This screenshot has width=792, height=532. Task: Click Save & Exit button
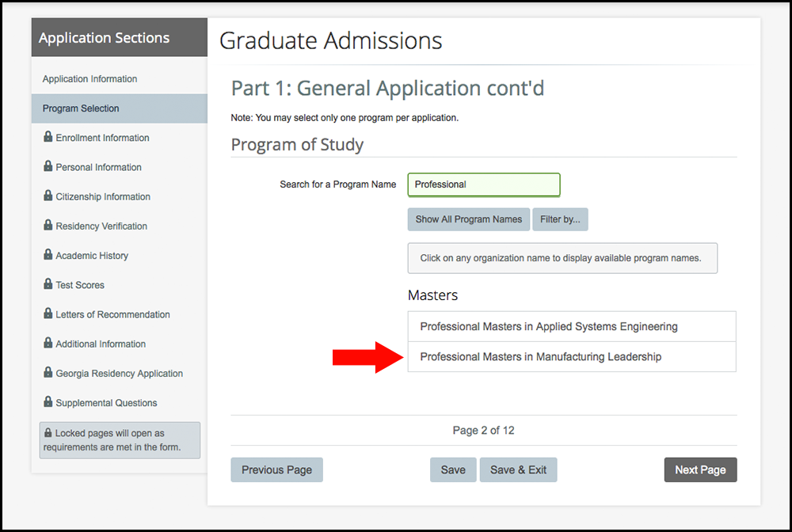point(518,469)
